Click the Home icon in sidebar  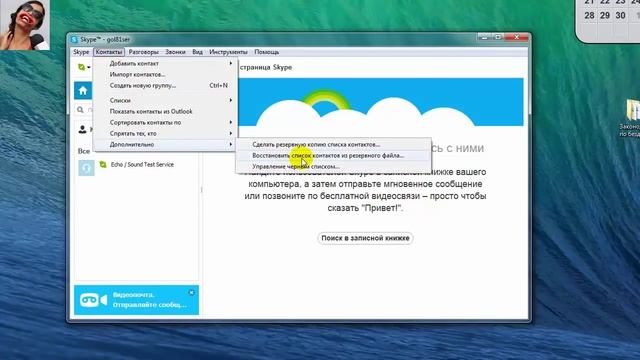(x=83, y=91)
